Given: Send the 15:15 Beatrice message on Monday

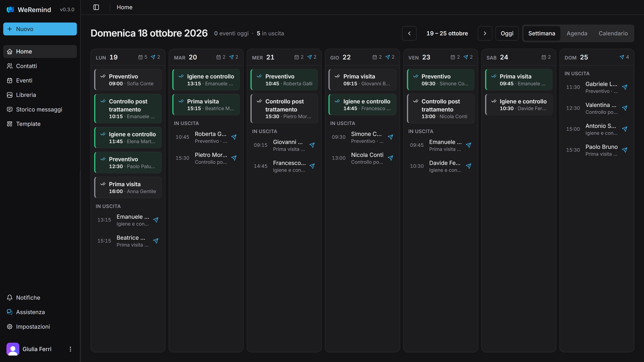Looking at the screenshot, I should pos(156,241).
